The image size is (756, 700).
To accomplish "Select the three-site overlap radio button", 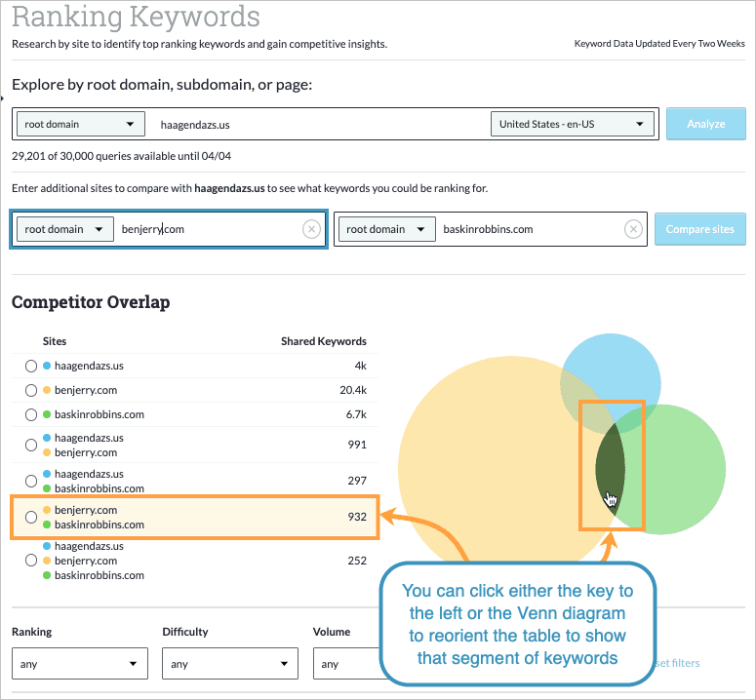I will 31,561.
